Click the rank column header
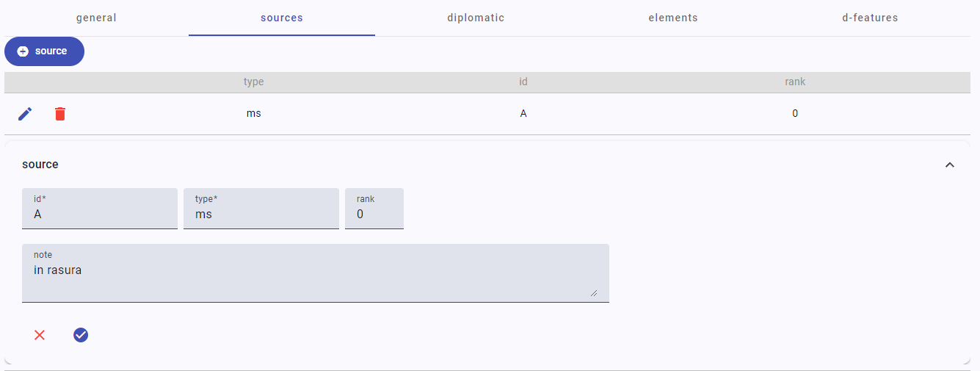This screenshot has height=371, width=980. click(795, 82)
